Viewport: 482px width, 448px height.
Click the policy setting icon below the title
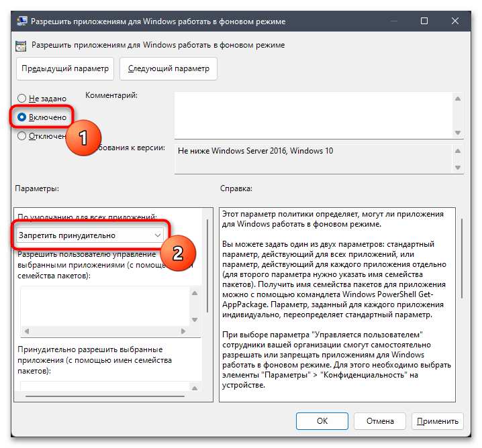[x=19, y=45]
